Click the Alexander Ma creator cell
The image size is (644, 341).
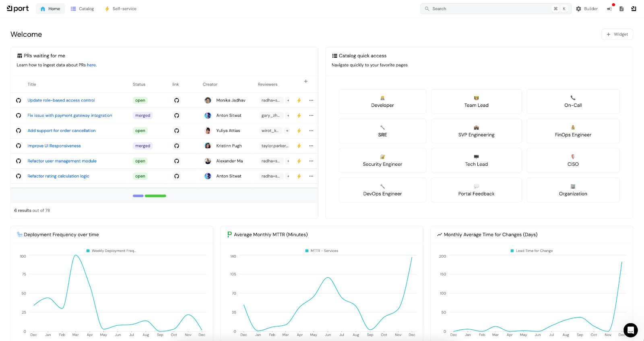pos(224,161)
